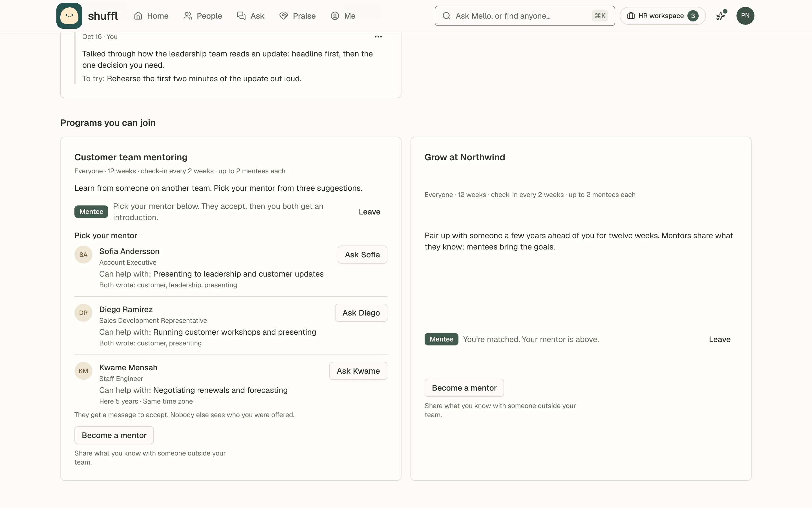Image resolution: width=812 pixels, height=508 pixels.
Task: Click the 'Programs you can join' heading
Action: click(108, 123)
